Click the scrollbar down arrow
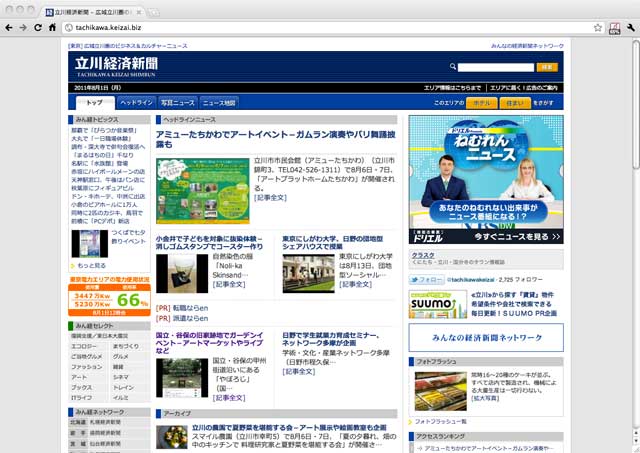Image resolution: width=640 pixels, height=453 pixels. (x=636, y=441)
